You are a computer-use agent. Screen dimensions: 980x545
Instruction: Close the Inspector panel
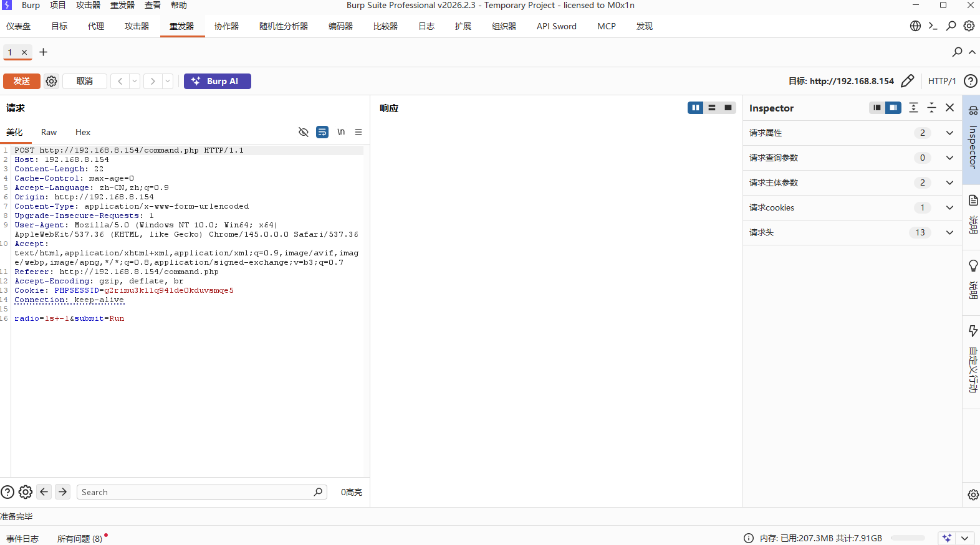point(949,108)
